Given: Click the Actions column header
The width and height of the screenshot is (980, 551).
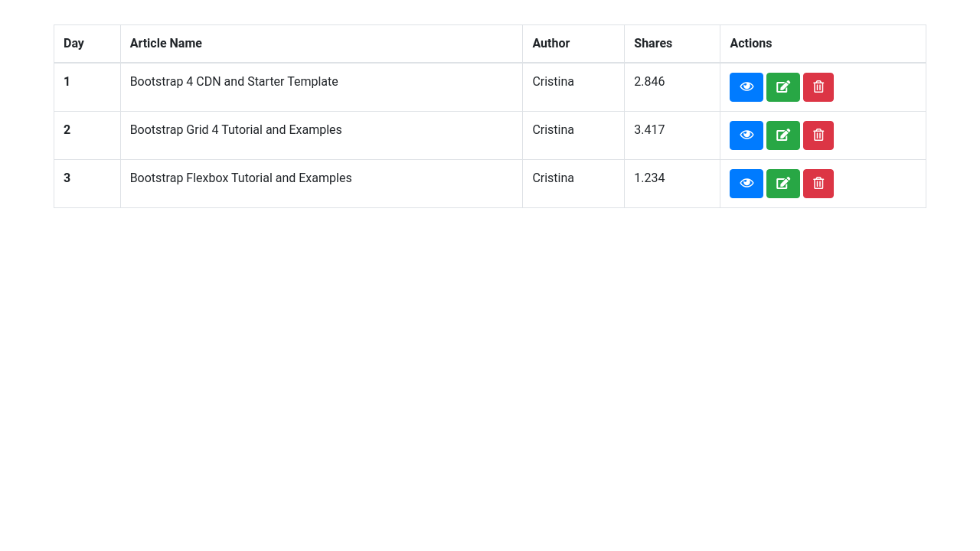Looking at the screenshot, I should [751, 44].
